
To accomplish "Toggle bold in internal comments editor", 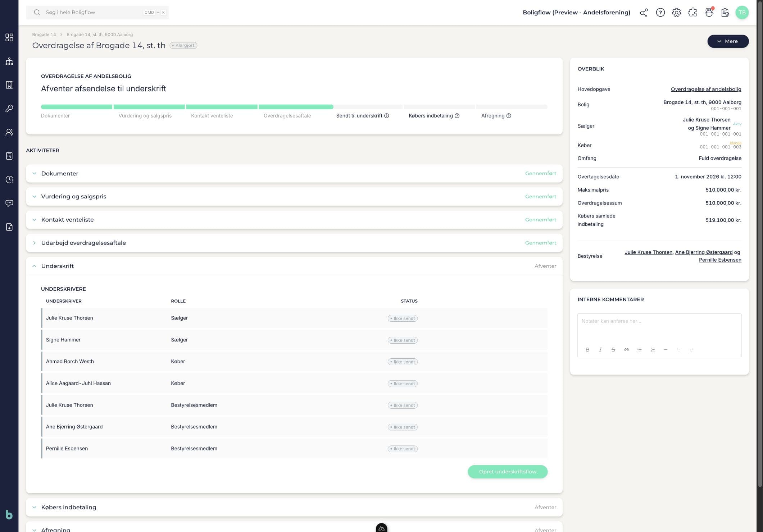I will click(x=587, y=350).
